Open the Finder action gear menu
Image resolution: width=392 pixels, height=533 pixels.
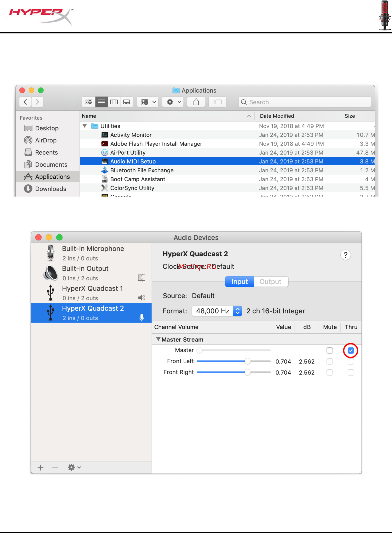[x=173, y=102]
